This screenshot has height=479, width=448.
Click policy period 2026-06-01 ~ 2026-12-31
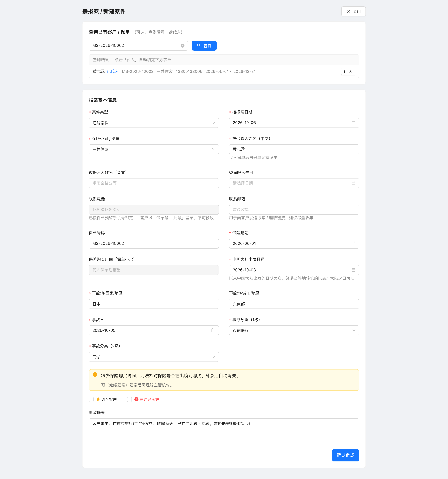point(230,72)
